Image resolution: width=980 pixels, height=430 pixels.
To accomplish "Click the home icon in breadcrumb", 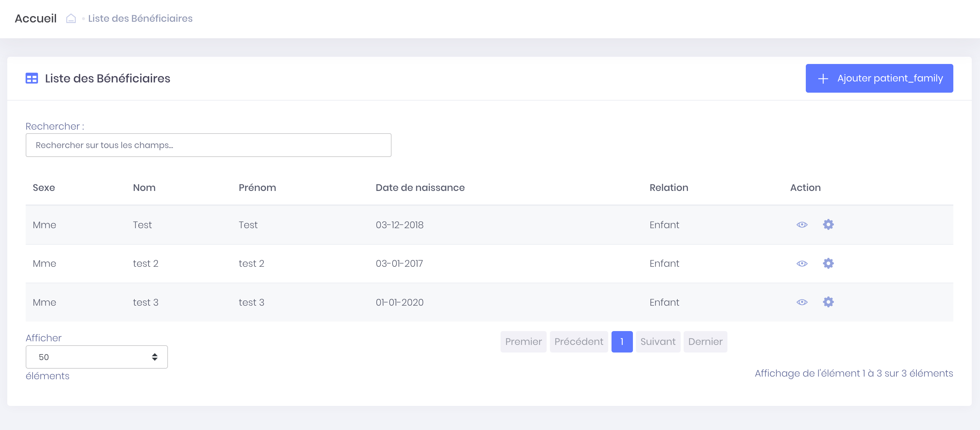I will coord(71,18).
